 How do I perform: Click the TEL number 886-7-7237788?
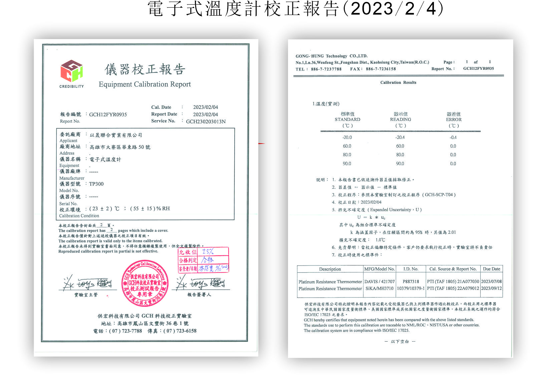(326, 69)
